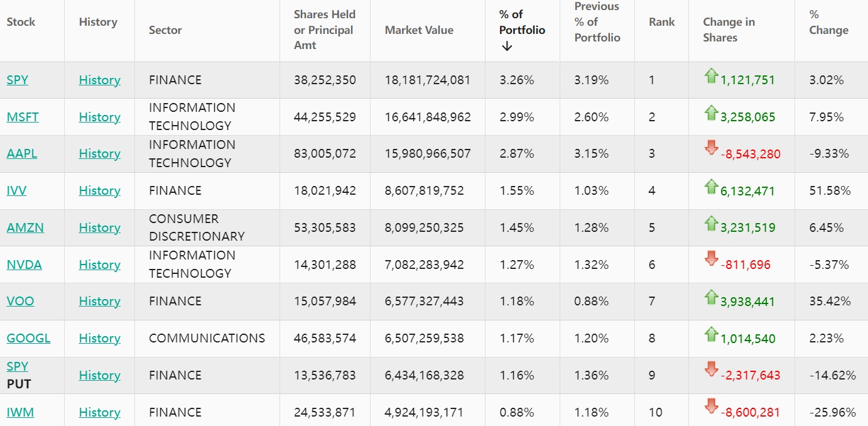The height and width of the screenshot is (426, 868).
Task: Click the green up arrow in GOOGL row
Action: pyautogui.click(x=711, y=335)
